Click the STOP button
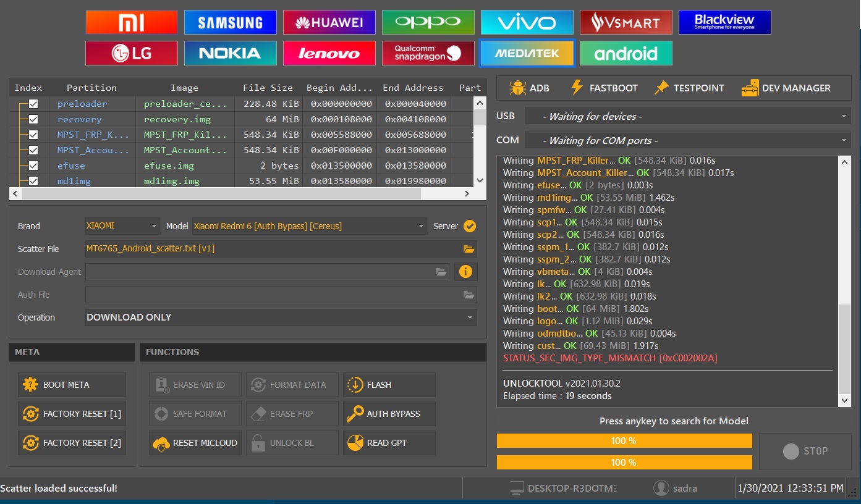The height and width of the screenshot is (504, 861). [805, 451]
